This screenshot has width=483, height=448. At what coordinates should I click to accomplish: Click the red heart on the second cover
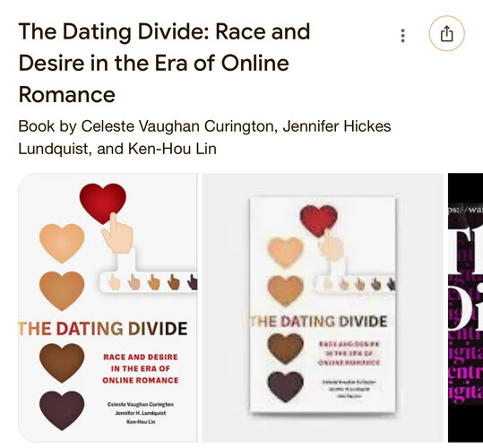click(x=318, y=220)
